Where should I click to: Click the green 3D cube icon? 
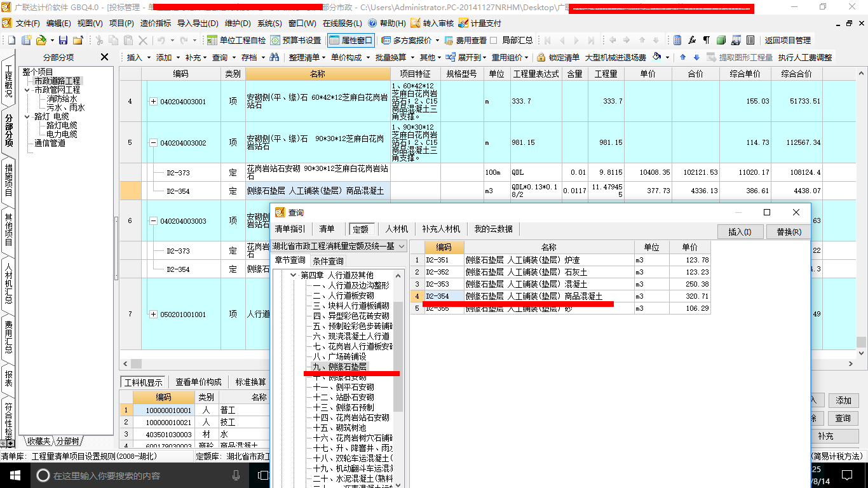click(721, 40)
